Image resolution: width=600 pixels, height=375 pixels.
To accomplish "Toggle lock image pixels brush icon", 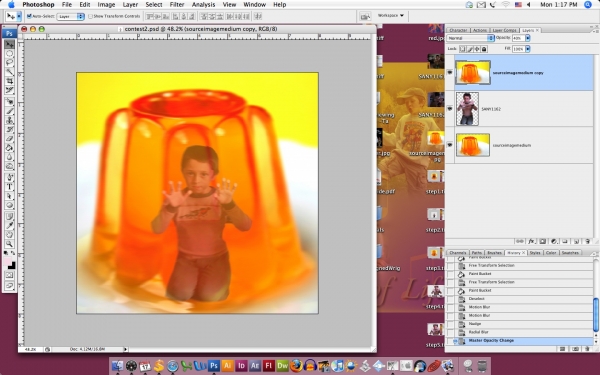I will (470, 49).
